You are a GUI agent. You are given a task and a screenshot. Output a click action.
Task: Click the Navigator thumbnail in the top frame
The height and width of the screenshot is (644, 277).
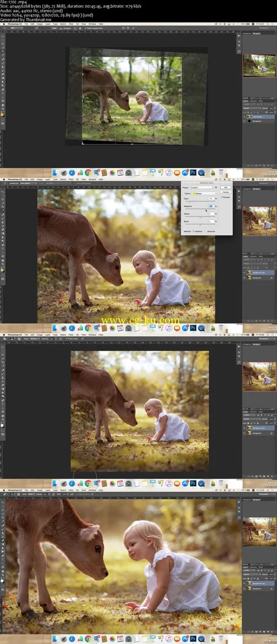pyautogui.click(x=259, y=65)
